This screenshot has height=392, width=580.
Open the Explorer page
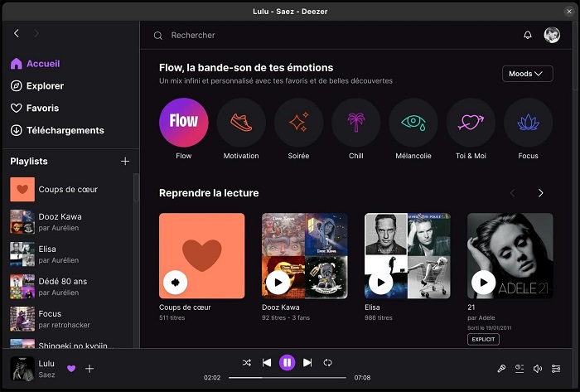tap(37, 86)
